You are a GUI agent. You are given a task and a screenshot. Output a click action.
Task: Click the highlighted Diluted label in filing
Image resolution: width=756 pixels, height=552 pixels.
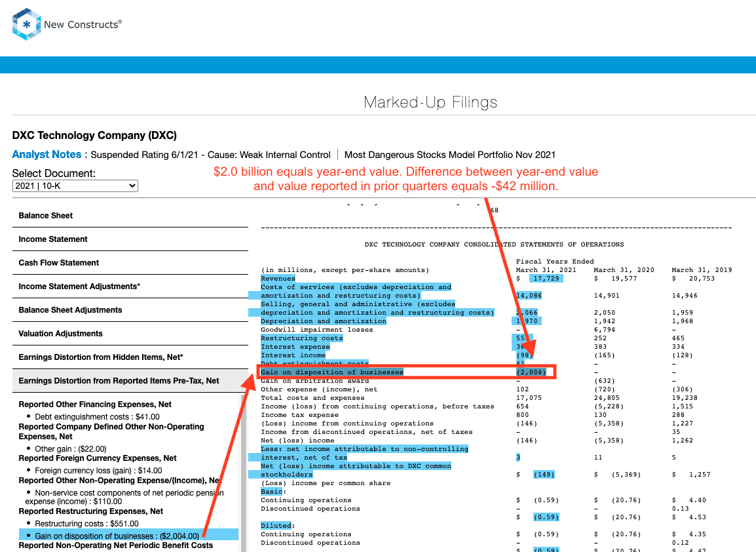(x=276, y=526)
